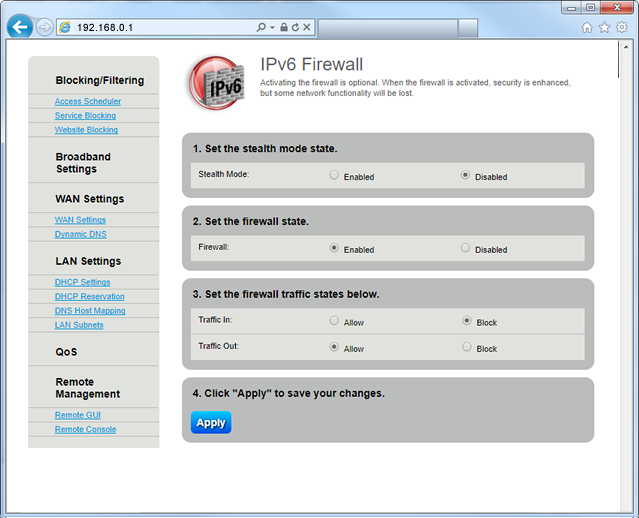Image resolution: width=639 pixels, height=518 pixels.
Task: Click the browser back arrow button
Action: (x=19, y=27)
